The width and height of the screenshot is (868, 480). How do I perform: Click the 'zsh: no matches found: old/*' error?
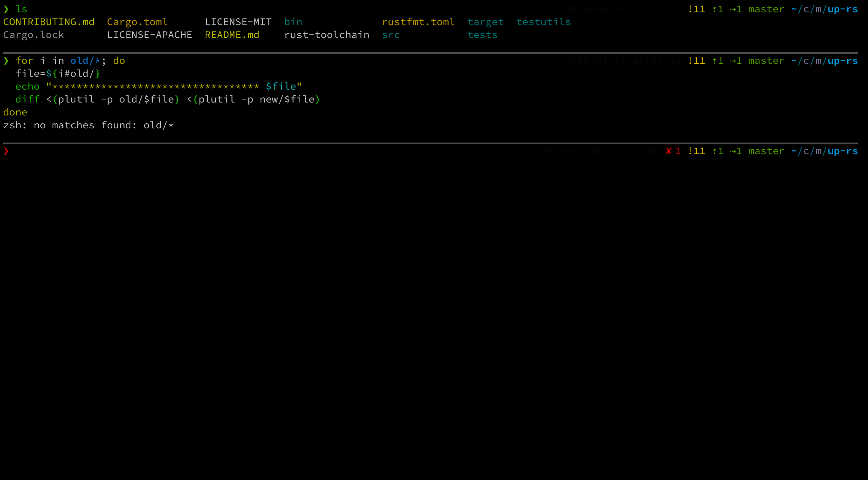click(89, 125)
